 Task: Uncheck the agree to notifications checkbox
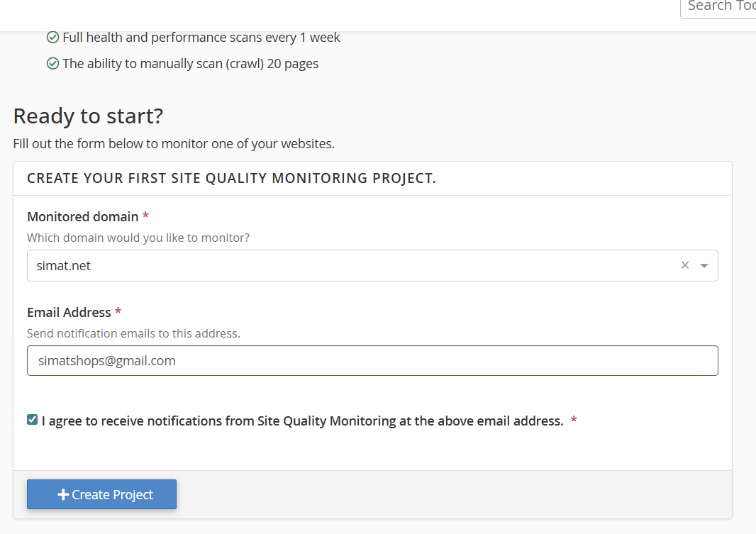coord(32,420)
